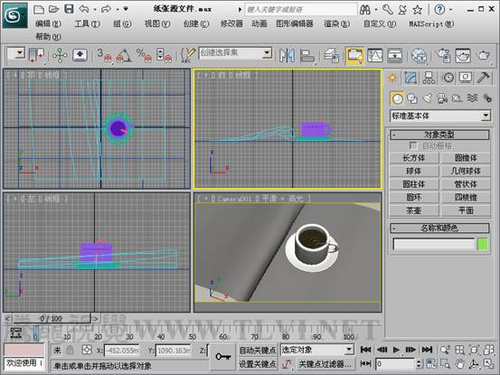Click the green object color swatch
The height and width of the screenshot is (375, 500).
(483, 244)
